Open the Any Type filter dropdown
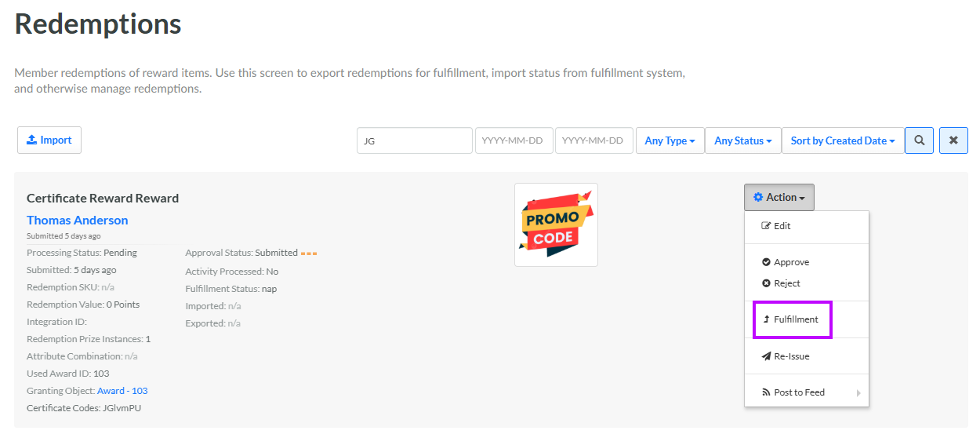 (670, 140)
